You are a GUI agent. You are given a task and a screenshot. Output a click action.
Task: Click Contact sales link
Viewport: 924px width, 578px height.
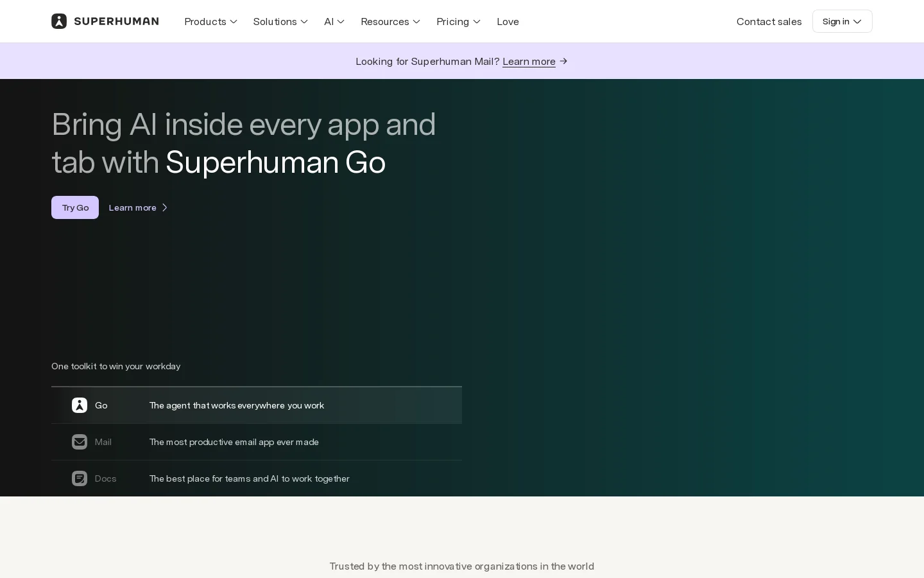(x=769, y=21)
